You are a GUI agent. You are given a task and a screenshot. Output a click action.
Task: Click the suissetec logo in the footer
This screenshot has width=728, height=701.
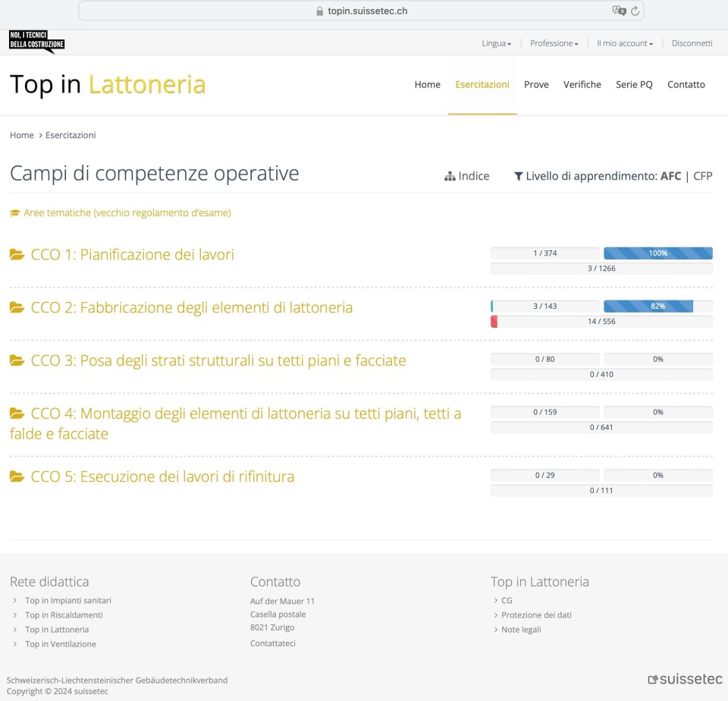click(x=686, y=679)
